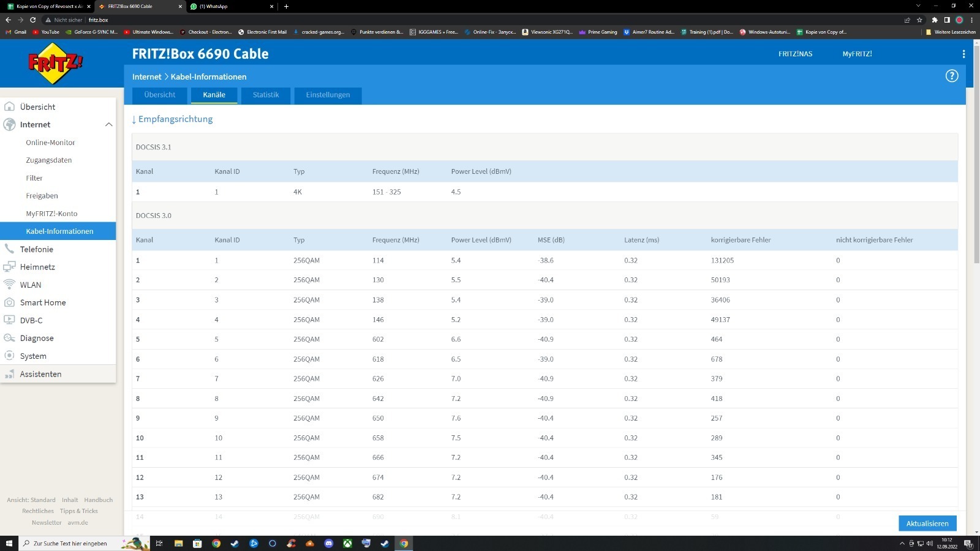This screenshot has width=980, height=551.
Task: Select Kabel-Informationen in sidebar
Action: tap(58, 231)
